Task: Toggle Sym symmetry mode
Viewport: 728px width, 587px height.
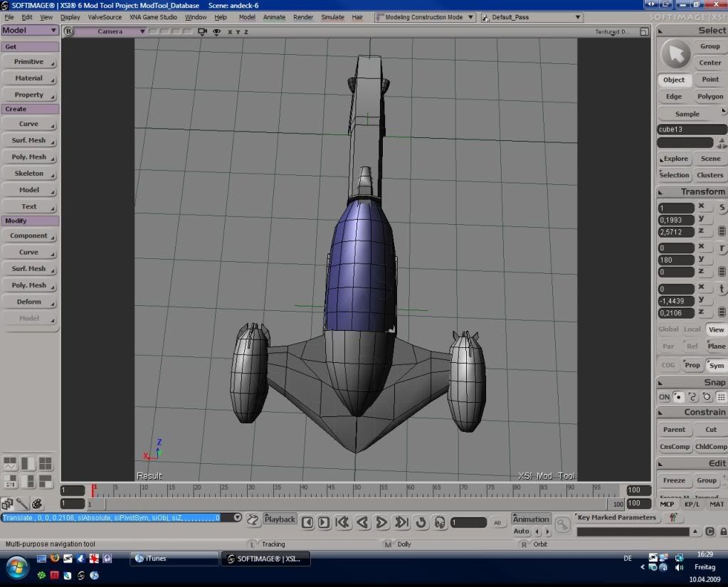Action: 717,366
